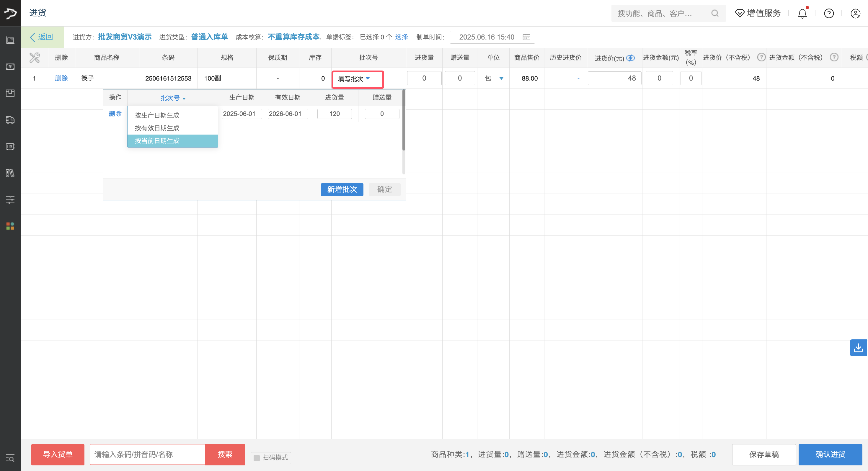Select 按有效日期生成 option

(172, 128)
